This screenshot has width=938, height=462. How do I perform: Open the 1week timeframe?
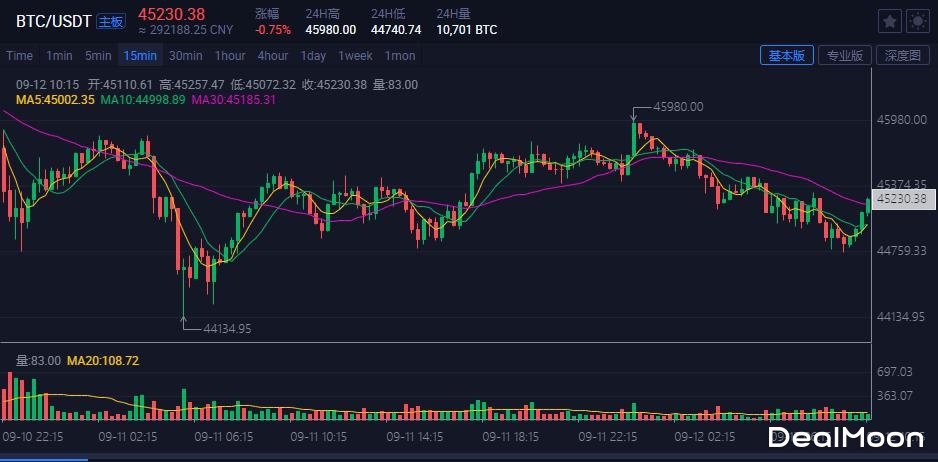click(x=355, y=56)
